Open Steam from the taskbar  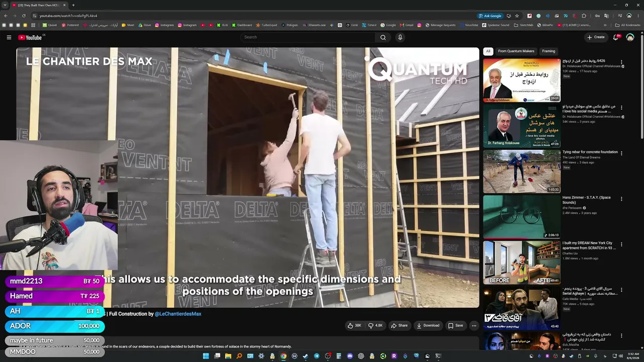305,356
